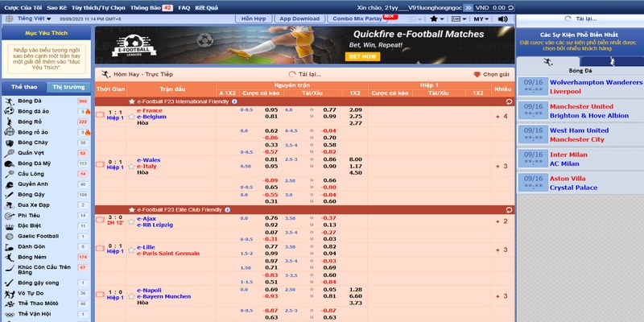Open the star favorites dropdown in toolbar
Viewport: 644px width, 322px height.
pyautogui.click(x=437, y=19)
